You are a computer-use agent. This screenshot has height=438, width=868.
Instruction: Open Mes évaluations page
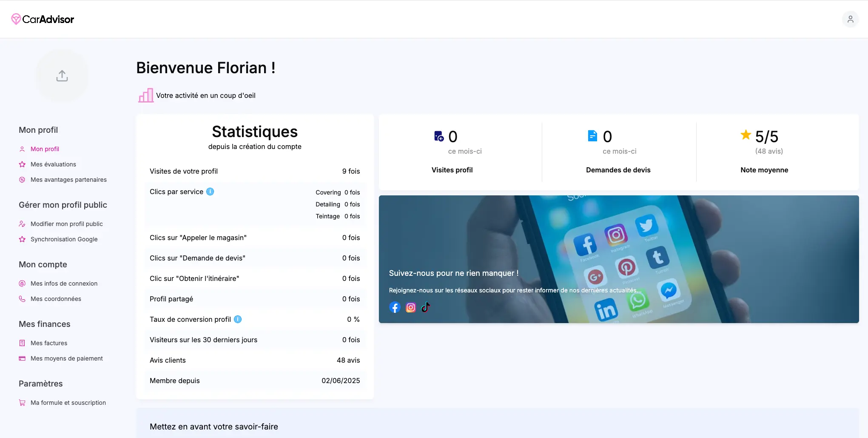[x=53, y=164]
